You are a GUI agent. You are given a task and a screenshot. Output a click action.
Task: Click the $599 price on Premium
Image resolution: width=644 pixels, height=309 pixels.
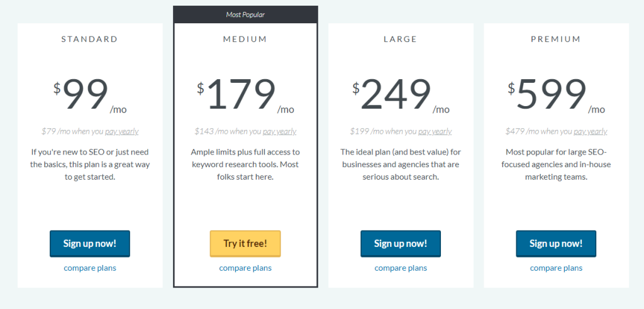point(547,95)
